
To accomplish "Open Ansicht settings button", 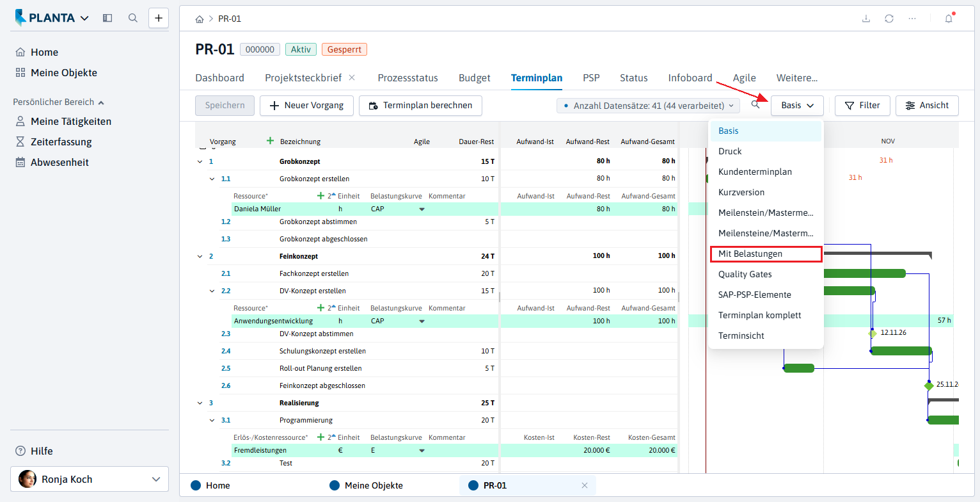I will 927,105.
